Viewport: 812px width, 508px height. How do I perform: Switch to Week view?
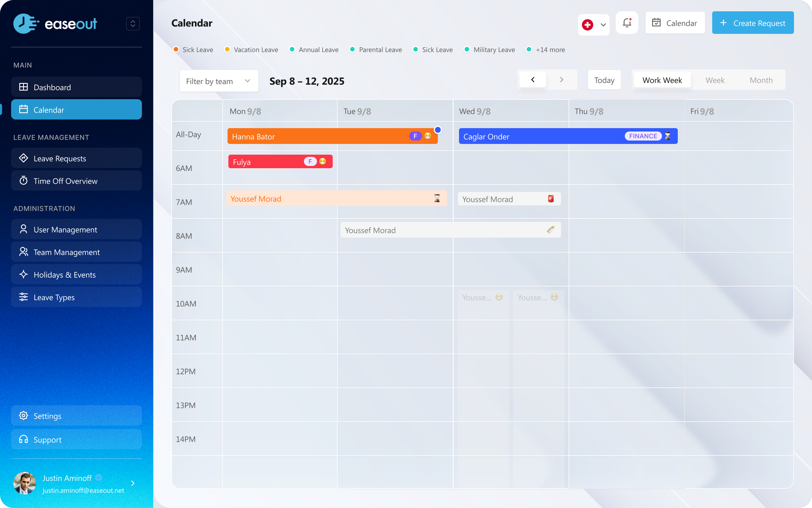point(715,80)
